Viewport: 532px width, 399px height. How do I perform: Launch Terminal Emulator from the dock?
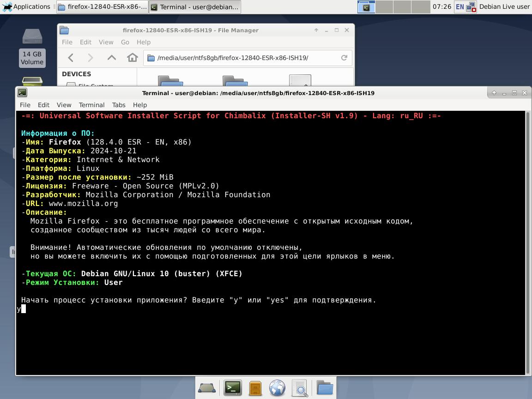point(233,388)
